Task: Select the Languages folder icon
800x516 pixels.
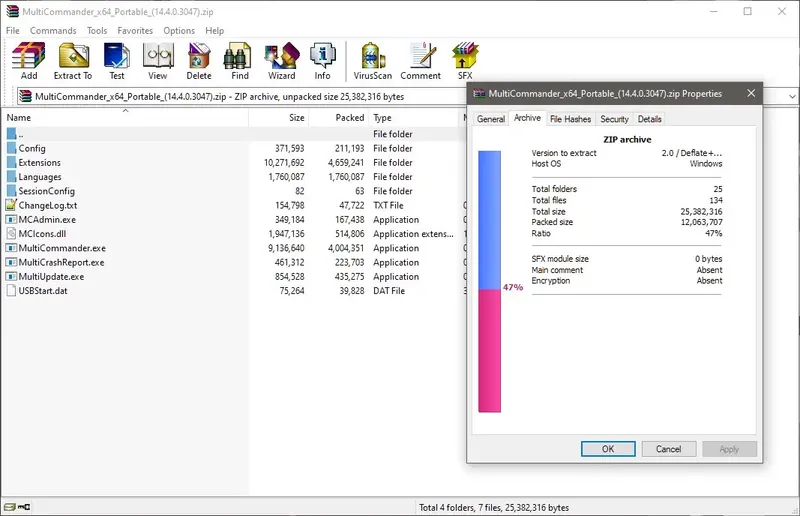Action: tap(11, 177)
